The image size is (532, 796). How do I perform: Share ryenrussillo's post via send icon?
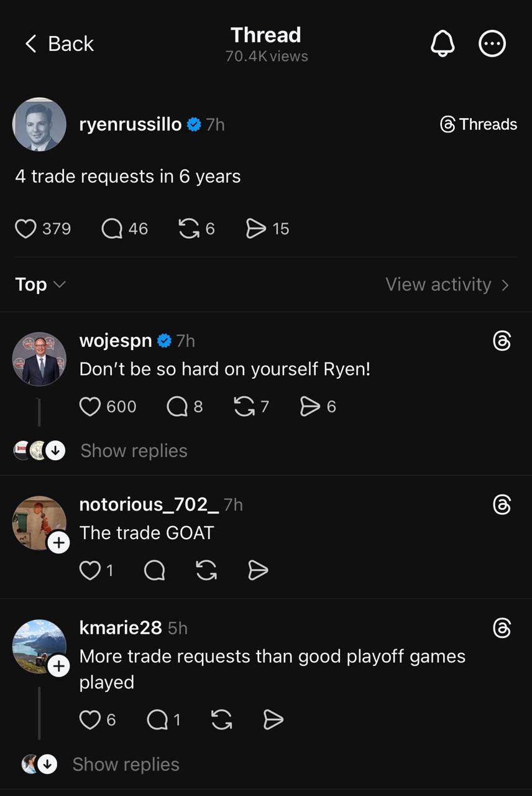256,229
